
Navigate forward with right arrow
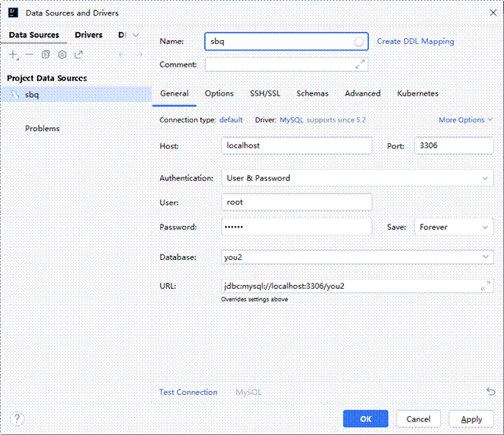pyautogui.click(x=138, y=55)
